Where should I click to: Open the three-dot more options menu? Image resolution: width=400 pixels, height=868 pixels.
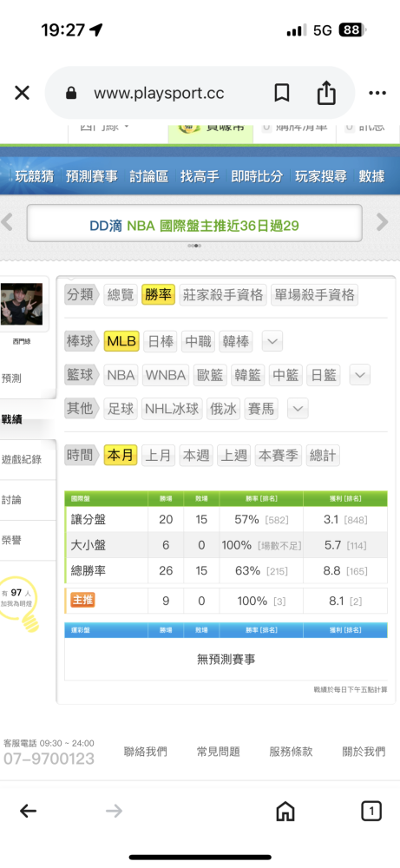pyautogui.click(x=377, y=93)
